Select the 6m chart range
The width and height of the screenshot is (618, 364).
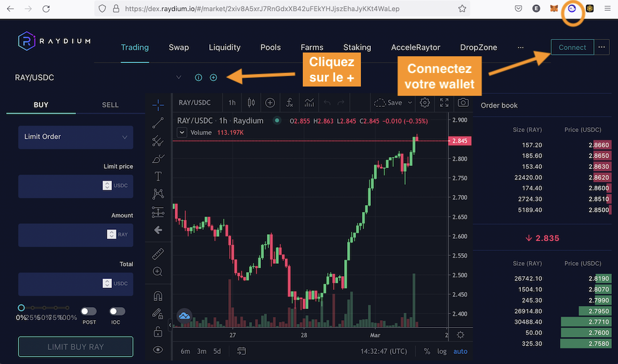(185, 351)
